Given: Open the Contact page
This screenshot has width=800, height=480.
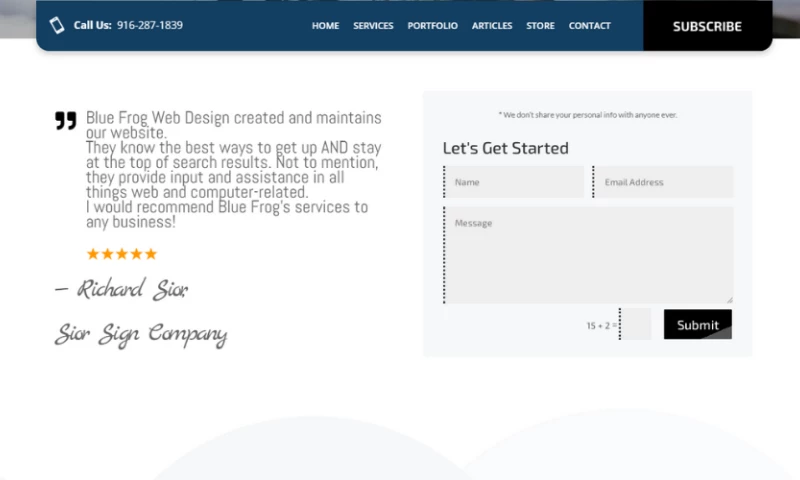Looking at the screenshot, I should pyautogui.click(x=589, y=26).
